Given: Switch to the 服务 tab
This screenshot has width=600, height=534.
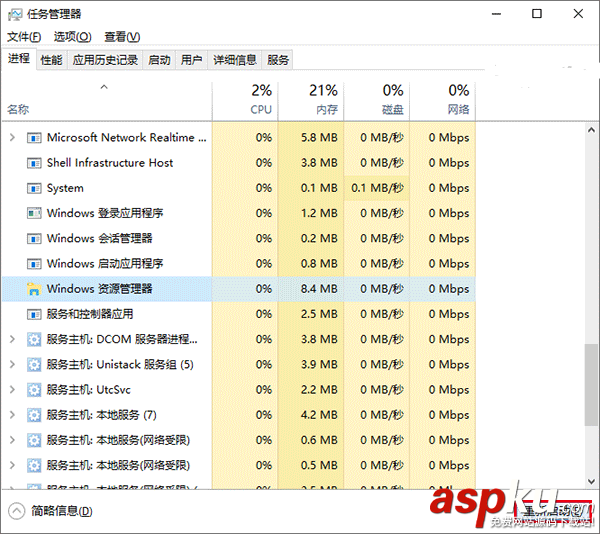Looking at the screenshot, I should [277, 60].
